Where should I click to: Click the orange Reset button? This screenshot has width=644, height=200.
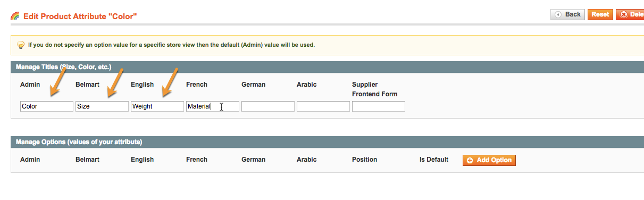[600, 14]
